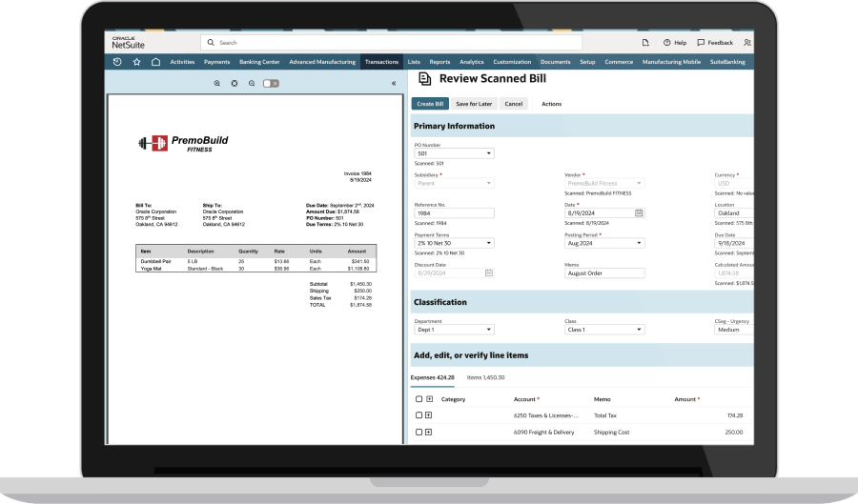The width and height of the screenshot is (858, 504).
Task: Collapse the invoice preview panel
Action: coord(394,84)
